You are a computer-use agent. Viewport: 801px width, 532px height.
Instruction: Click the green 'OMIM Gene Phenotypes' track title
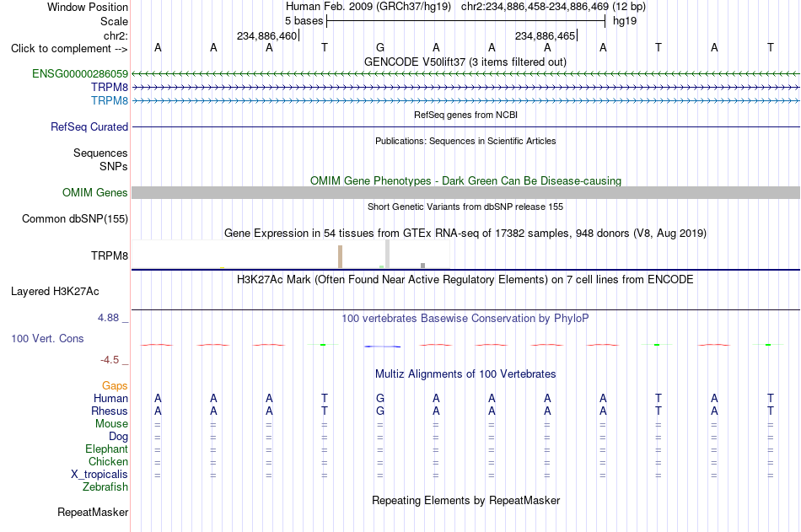pyautogui.click(x=465, y=181)
